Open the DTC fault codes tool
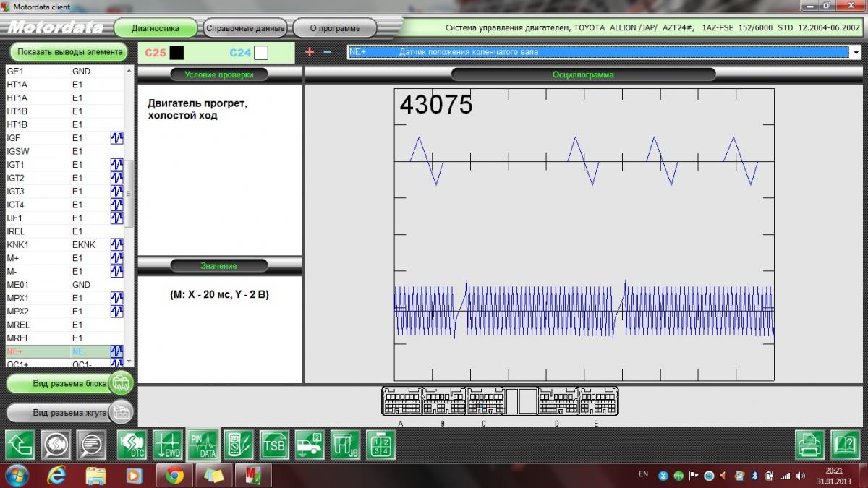Viewport: 868px width, 488px height. [132, 445]
